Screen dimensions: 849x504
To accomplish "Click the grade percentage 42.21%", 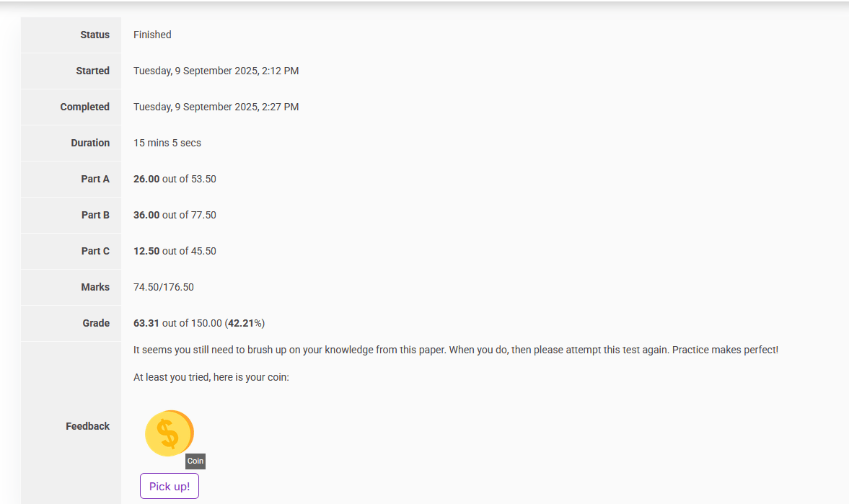I will tap(245, 323).
